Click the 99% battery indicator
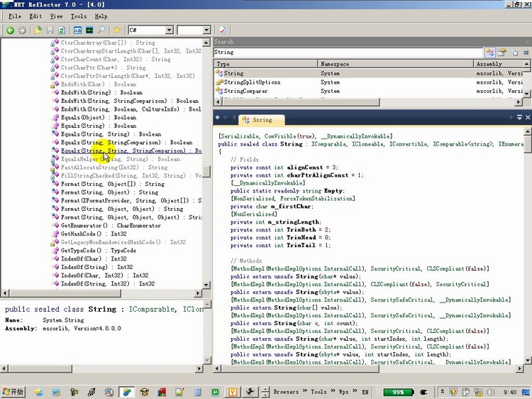The width and height of the screenshot is (532, 399). (x=399, y=392)
